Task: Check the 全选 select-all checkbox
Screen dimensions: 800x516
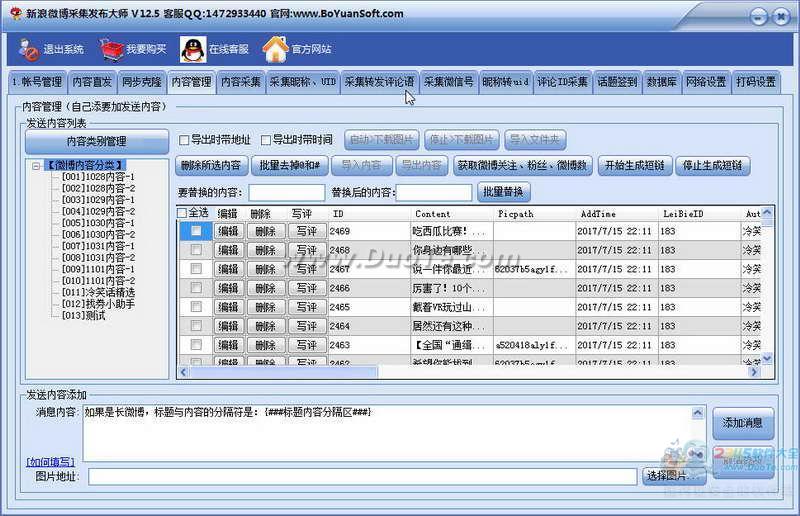Action: pyautogui.click(x=182, y=213)
